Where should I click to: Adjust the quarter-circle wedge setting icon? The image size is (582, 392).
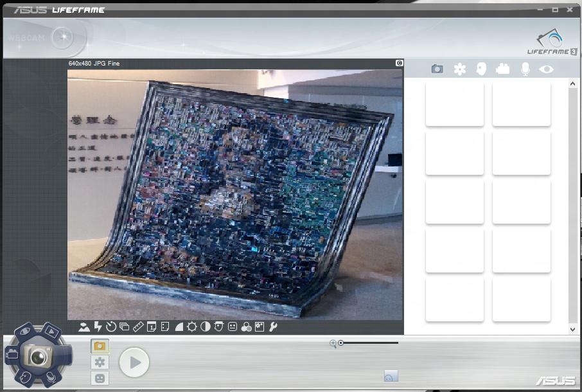tap(179, 326)
